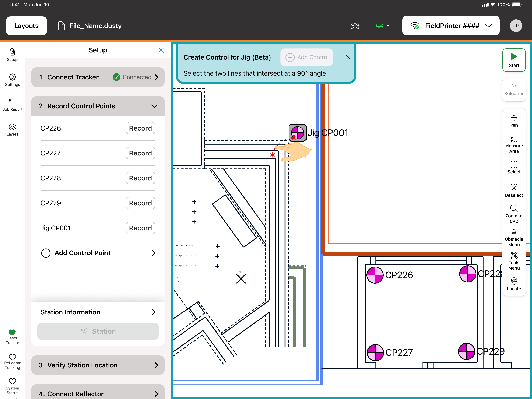Open the FieldPrinter #### selector

pos(451,26)
